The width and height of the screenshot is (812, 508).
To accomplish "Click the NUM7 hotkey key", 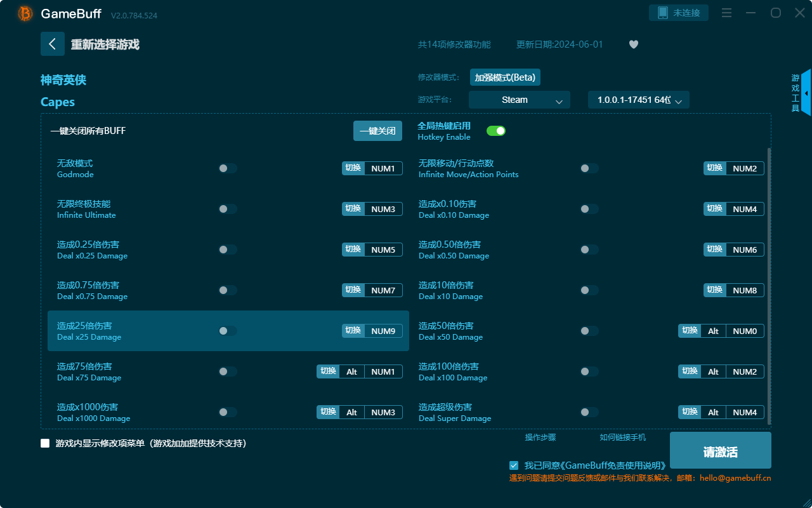I will coord(383,290).
